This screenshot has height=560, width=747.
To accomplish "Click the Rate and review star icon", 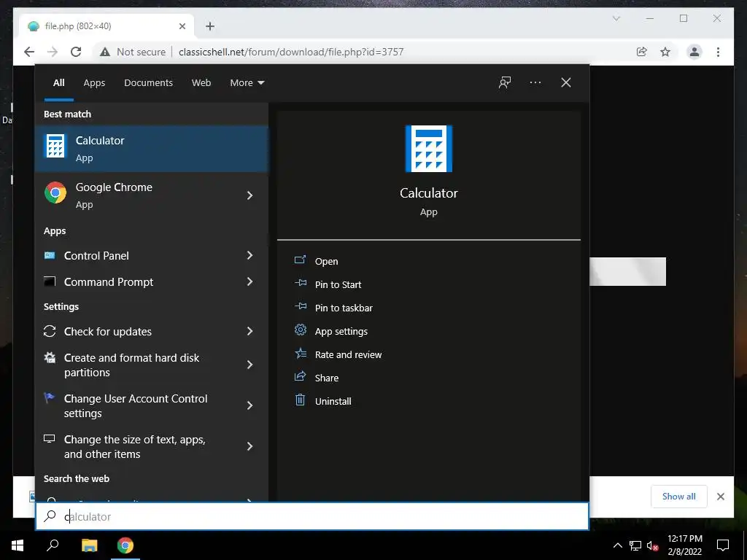I will pos(300,354).
